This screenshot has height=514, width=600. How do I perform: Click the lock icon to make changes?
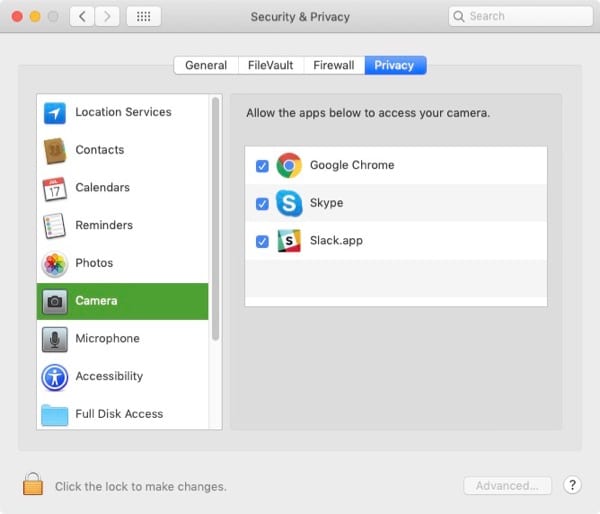tap(33, 483)
